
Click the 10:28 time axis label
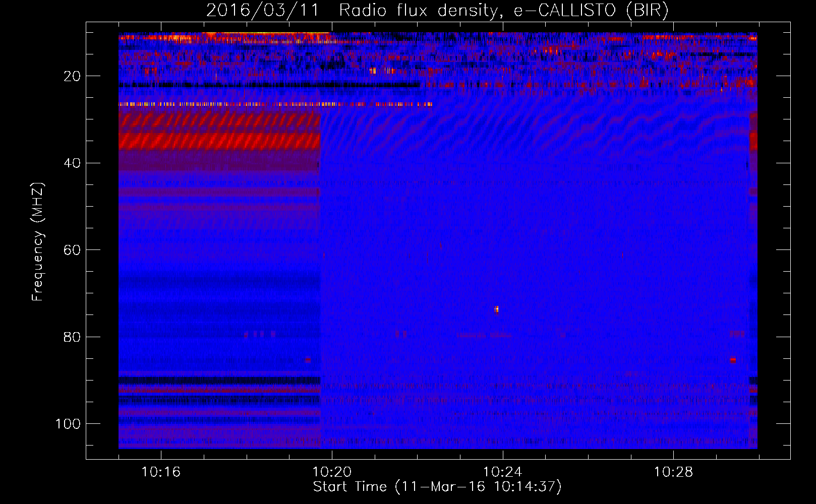674,472
